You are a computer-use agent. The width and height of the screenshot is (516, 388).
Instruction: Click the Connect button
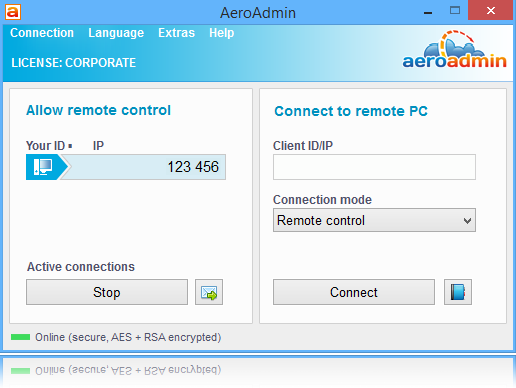click(x=354, y=292)
